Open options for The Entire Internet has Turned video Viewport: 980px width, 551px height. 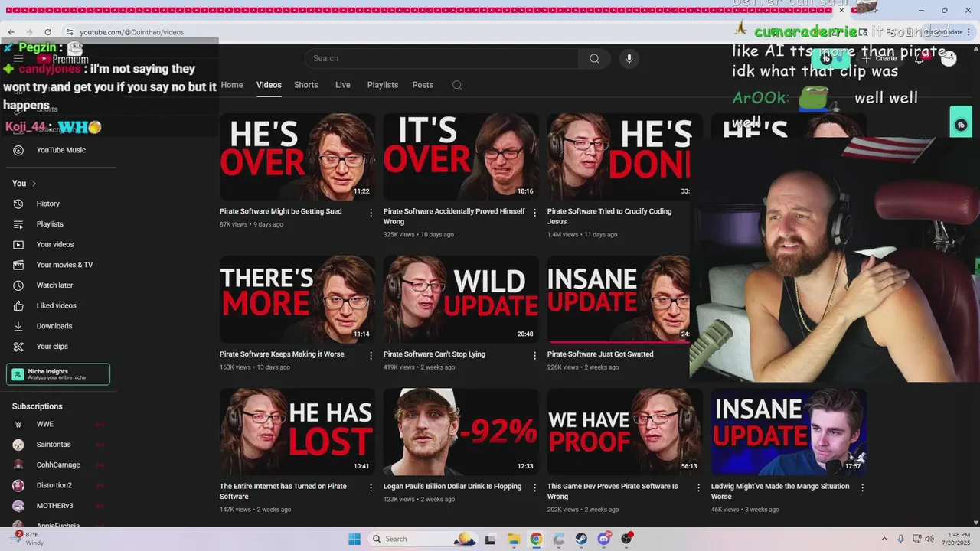pos(371,487)
